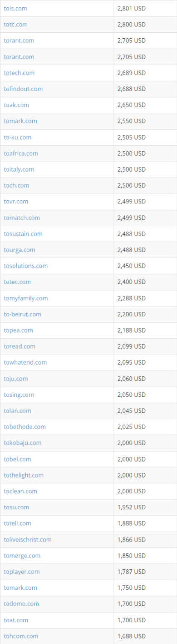This screenshot has height=644, width=177.
Task: Click towhatend.com domain link
Action: pyautogui.click(x=25, y=362)
